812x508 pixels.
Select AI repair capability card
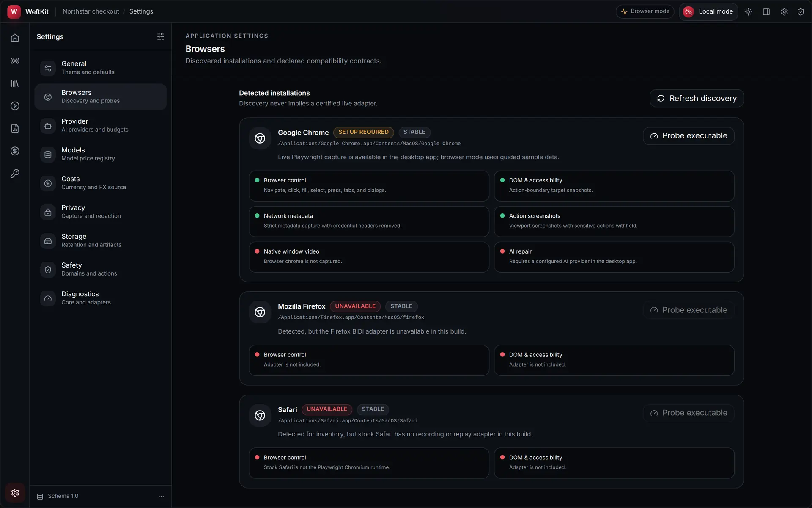pyautogui.click(x=614, y=257)
